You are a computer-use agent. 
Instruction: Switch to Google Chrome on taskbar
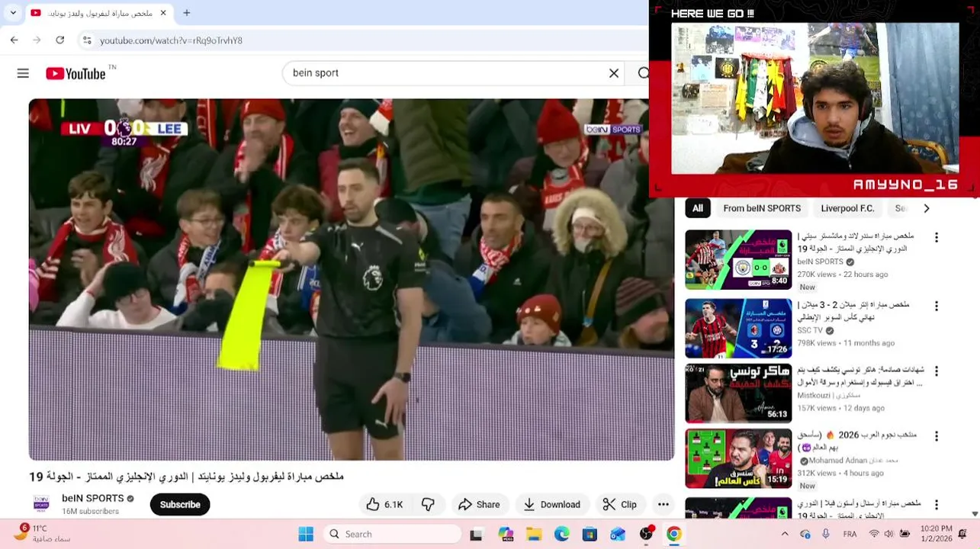[x=674, y=535]
